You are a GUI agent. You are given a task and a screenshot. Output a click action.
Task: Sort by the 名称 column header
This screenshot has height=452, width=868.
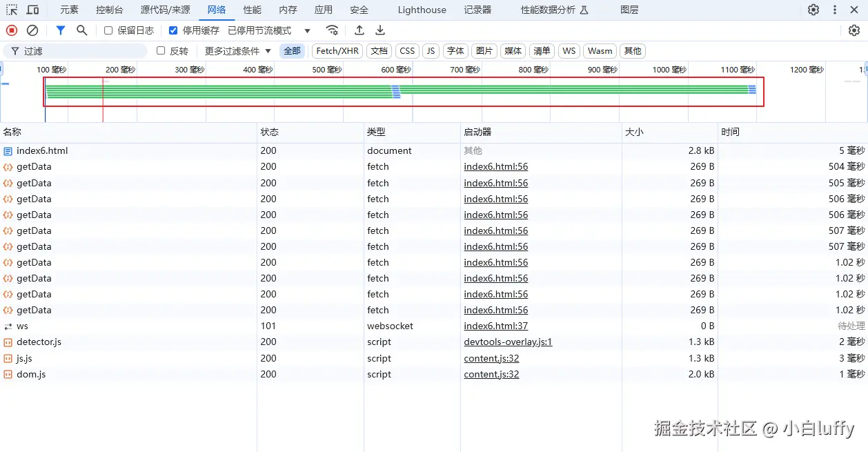pyautogui.click(x=128, y=132)
